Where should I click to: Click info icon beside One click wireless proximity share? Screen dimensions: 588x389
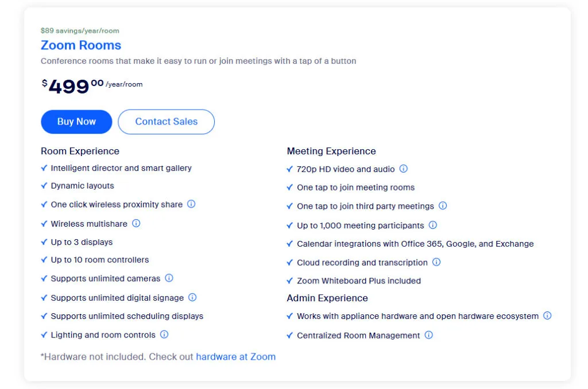coord(191,204)
